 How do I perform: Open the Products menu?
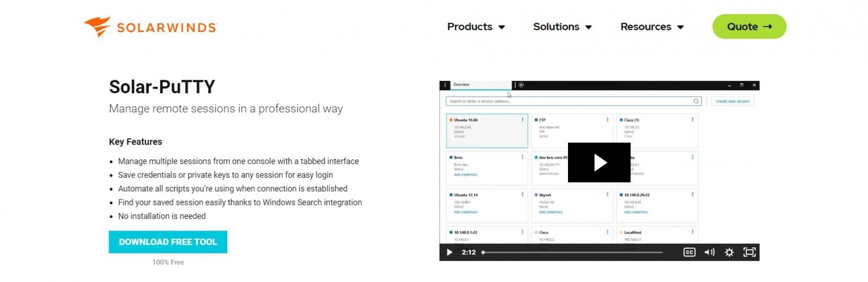(x=476, y=27)
